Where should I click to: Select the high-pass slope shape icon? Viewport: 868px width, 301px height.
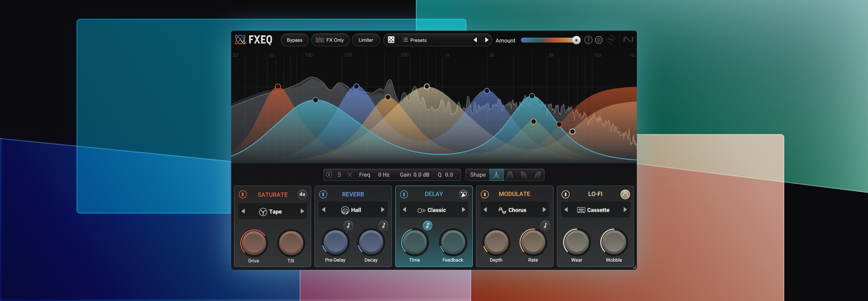tap(537, 175)
